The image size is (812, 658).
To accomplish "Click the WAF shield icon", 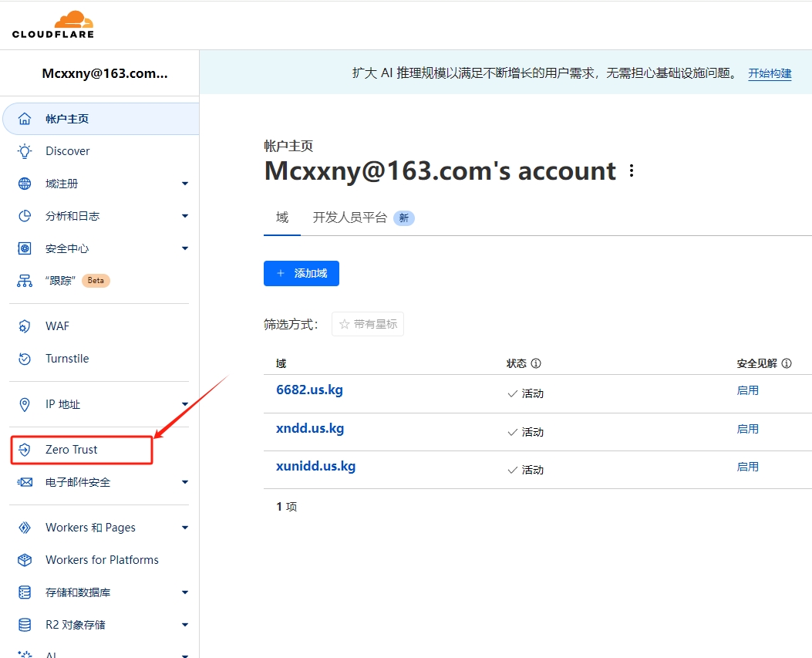I will coord(25,326).
